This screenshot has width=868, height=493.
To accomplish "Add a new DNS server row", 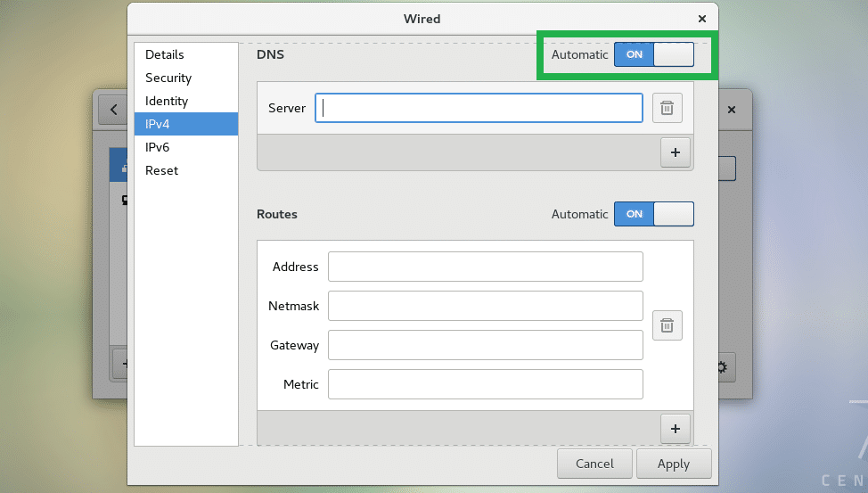I will pos(675,152).
